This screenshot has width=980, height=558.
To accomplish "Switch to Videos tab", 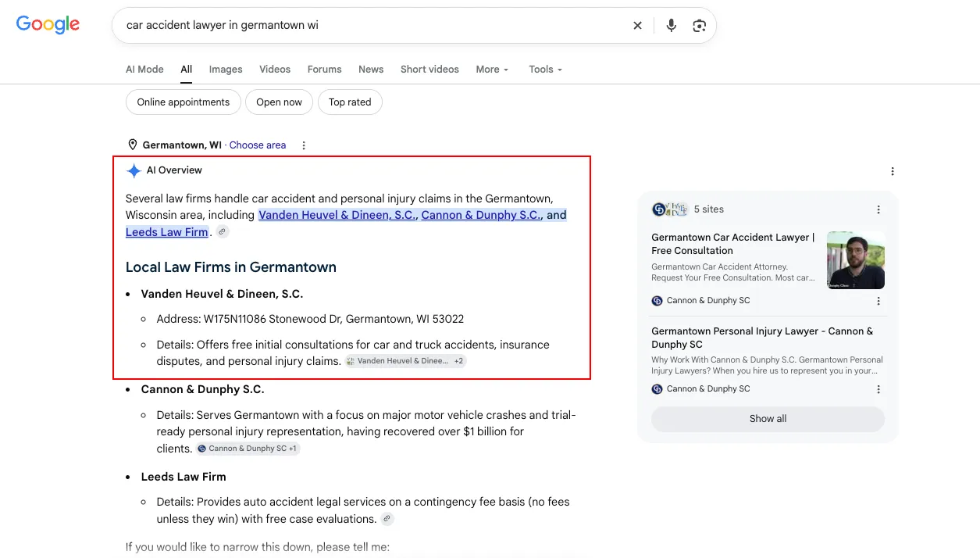I will pyautogui.click(x=275, y=69).
